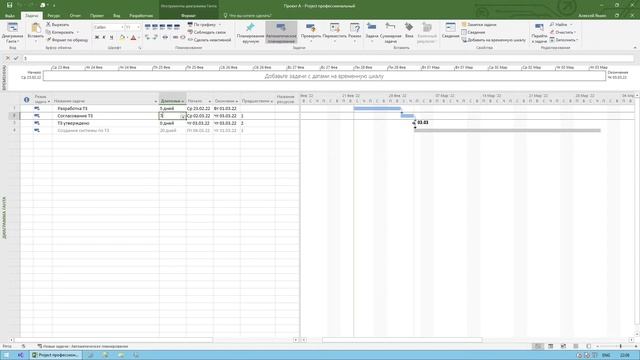Screen dimensions: 640x360
Task: Switch to the Format (Формат) tab
Action: click(188, 16)
